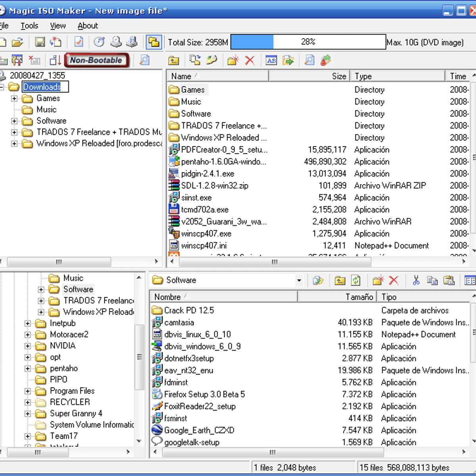476x476 pixels.
Task: Sort explorer list by Tamaño column
Action: (338, 297)
